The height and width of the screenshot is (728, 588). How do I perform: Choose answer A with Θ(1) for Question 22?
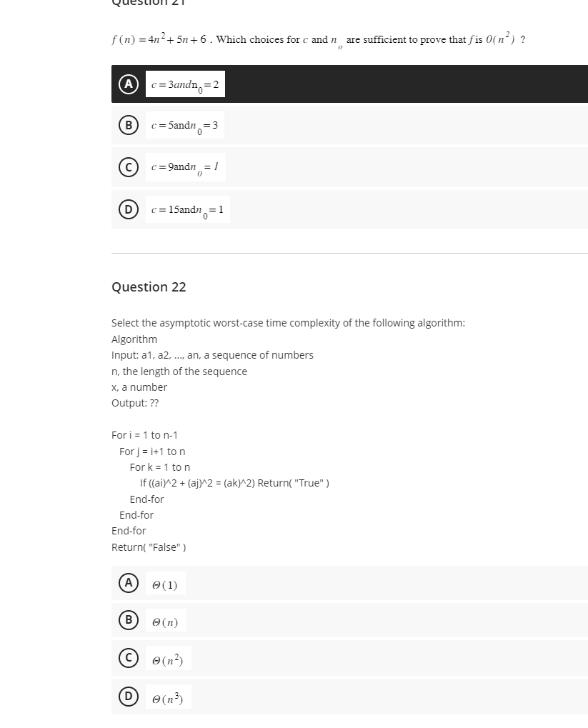166,584
